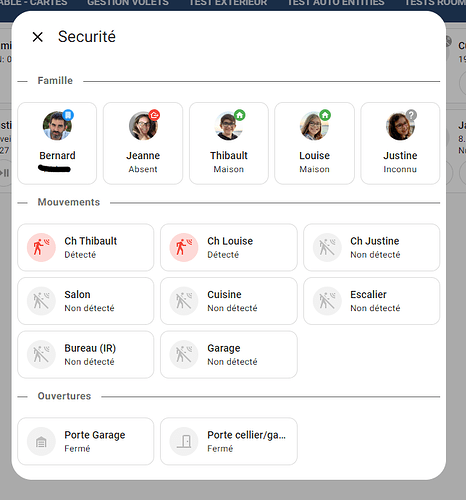Click the Ch Thibault motion detected icon
The height and width of the screenshot is (500, 466).
click(x=41, y=247)
